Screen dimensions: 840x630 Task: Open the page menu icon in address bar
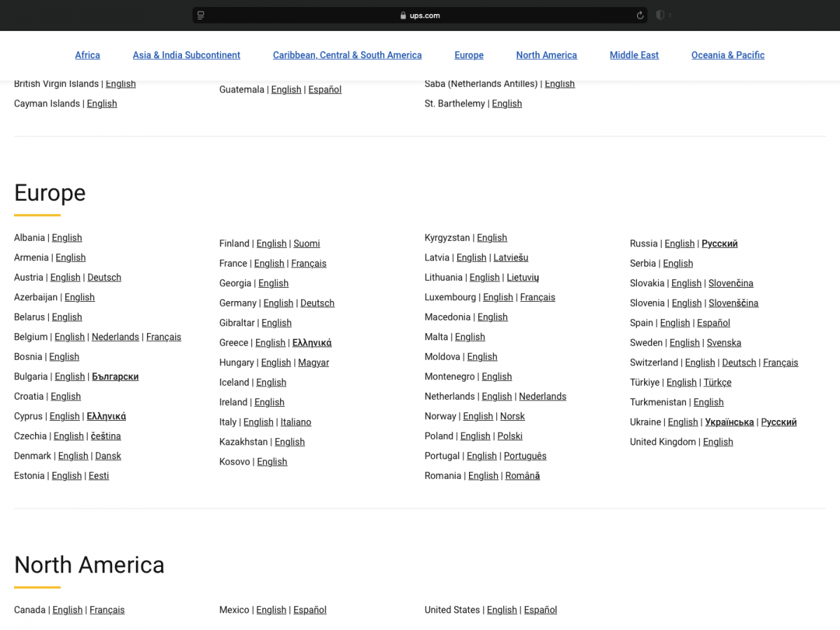pyautogui.click(x=201, y=15)
